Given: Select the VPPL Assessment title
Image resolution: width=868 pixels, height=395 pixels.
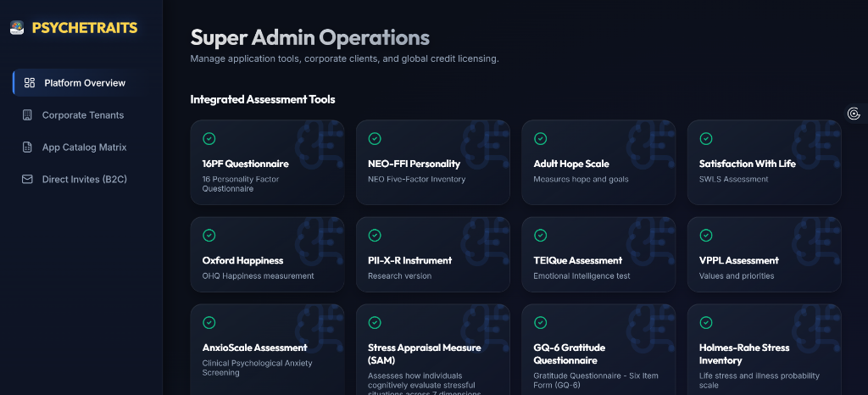Looking at the screenshot, I should point(738,260).
